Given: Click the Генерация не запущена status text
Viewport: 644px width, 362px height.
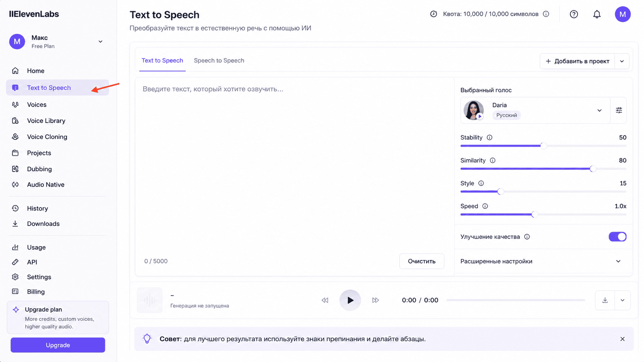Looking at the screenshot, I should click(x=200, y=306).
